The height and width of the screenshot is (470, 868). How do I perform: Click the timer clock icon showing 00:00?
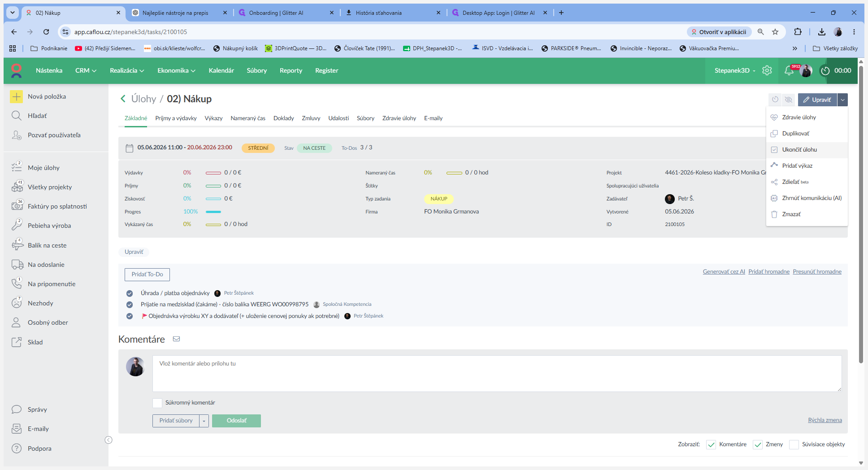pyautogui.click(x=825, y=71)
